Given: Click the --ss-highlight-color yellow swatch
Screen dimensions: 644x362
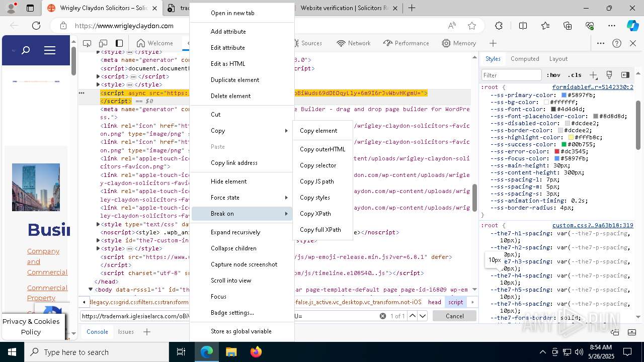Looking at the screenshot, I should tap(571, 137).
